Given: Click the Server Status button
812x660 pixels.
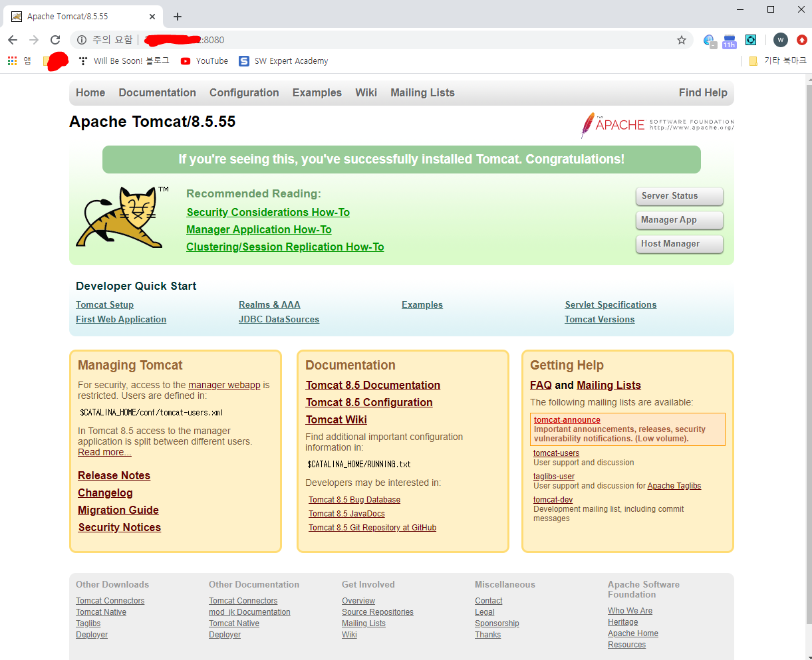Looking at the screenshot, I should tap(679, 196).
